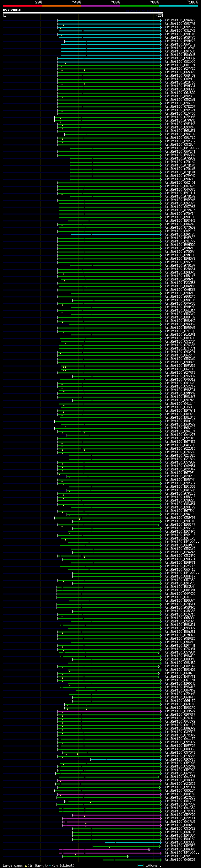Image resolution: width=201 pixels, height=868 pixels.
Task: Open hit UniRef100_B8ADW6
Action: tap(180, 849)
